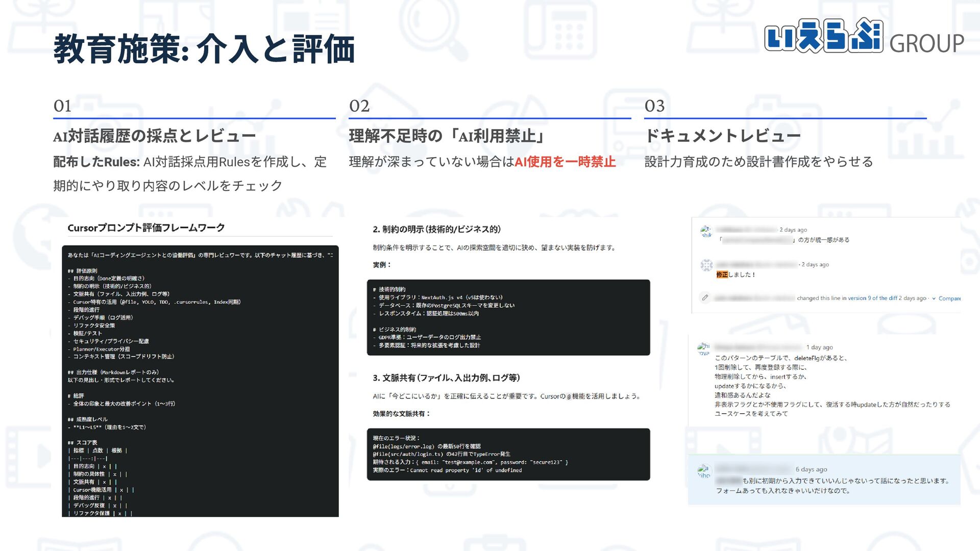Click blurred author name above 修正しました
980x551 pixels.
pos(756,264)
